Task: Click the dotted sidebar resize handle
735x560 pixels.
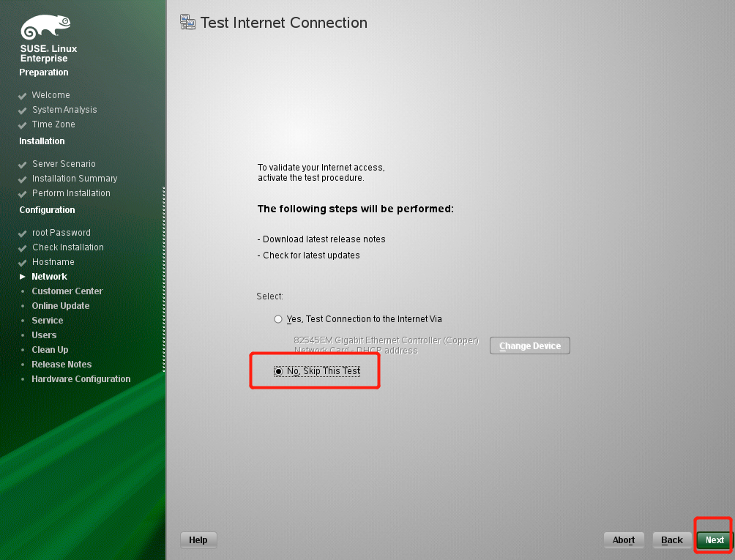Action: 163,280
